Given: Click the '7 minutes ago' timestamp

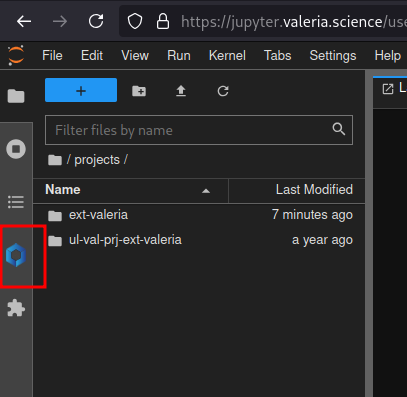Looking at the screenshot, I should tap(312, 215).
